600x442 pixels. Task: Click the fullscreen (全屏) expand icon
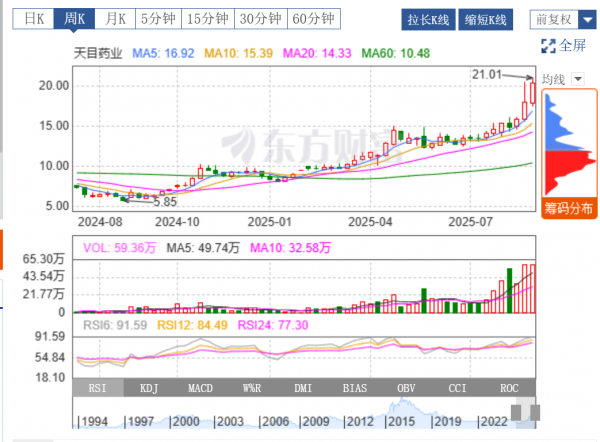pyautogui.click(x=547, y=45)
